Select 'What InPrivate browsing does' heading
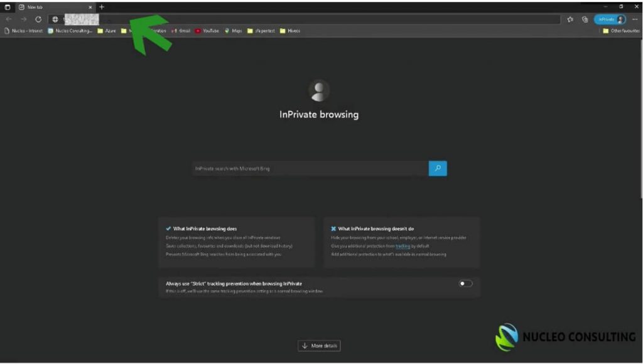 205,228
